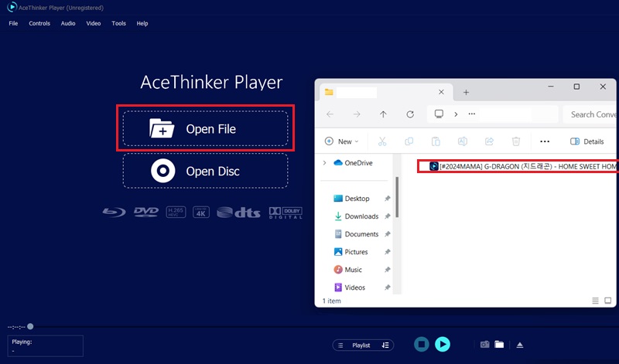The height and width of the screenshot is (364, 619).
Task: Switch to details list view icon
Action: coord(595,301)
